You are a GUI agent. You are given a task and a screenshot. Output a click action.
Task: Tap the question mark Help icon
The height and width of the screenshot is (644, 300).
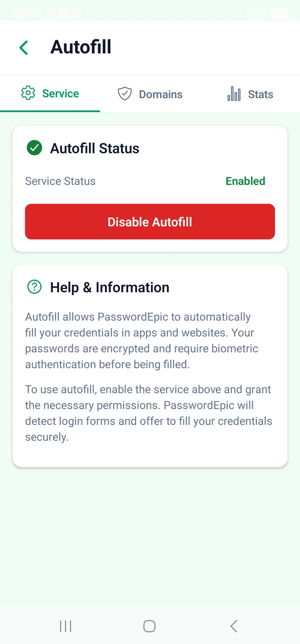34,287
